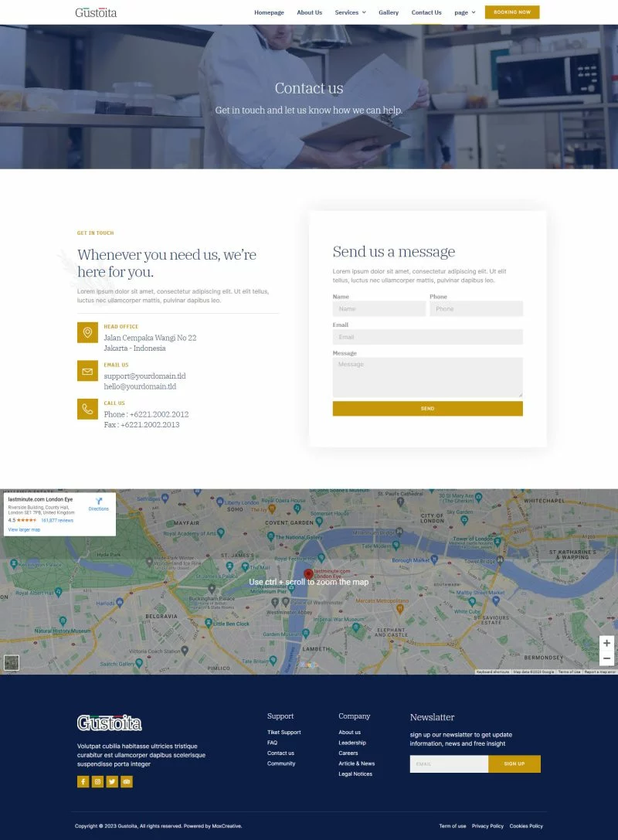Zoom in the map with plus button

coord(606,643)
